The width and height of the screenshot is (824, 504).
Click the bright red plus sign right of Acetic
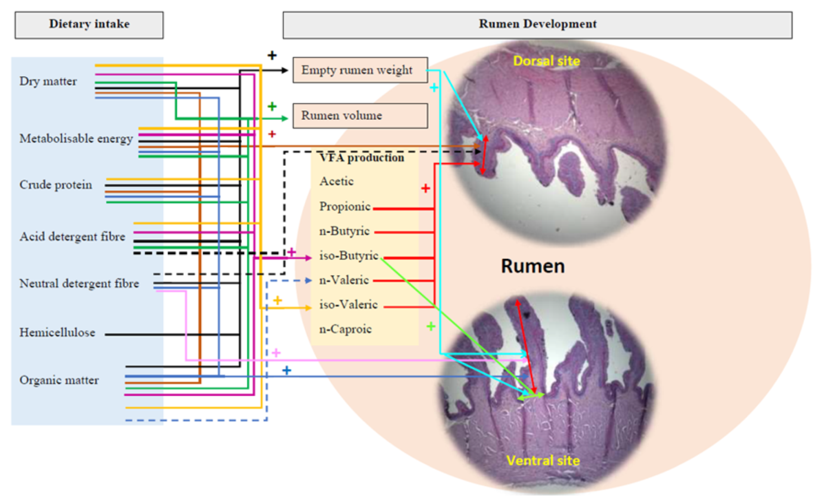425,189
